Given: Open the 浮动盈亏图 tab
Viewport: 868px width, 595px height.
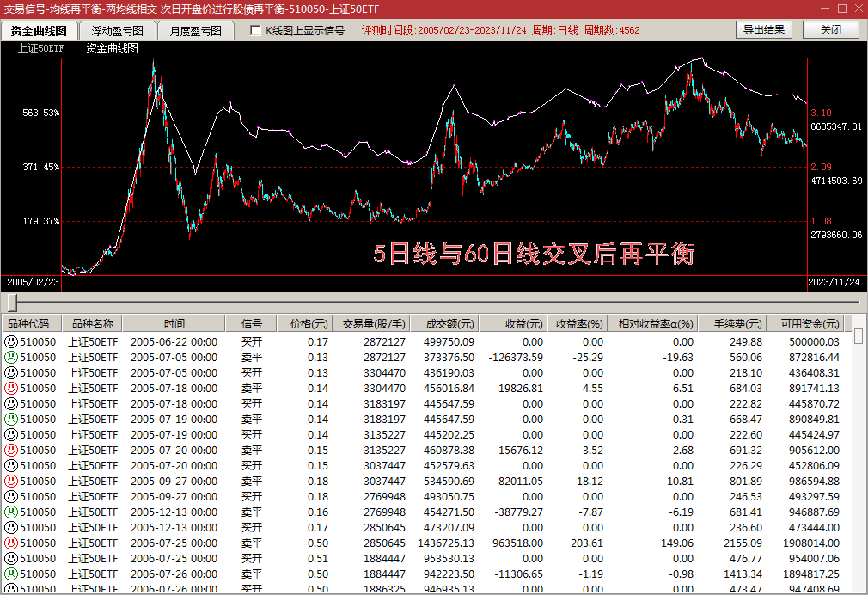Looking at the screenshot, I should coord(118,31).
